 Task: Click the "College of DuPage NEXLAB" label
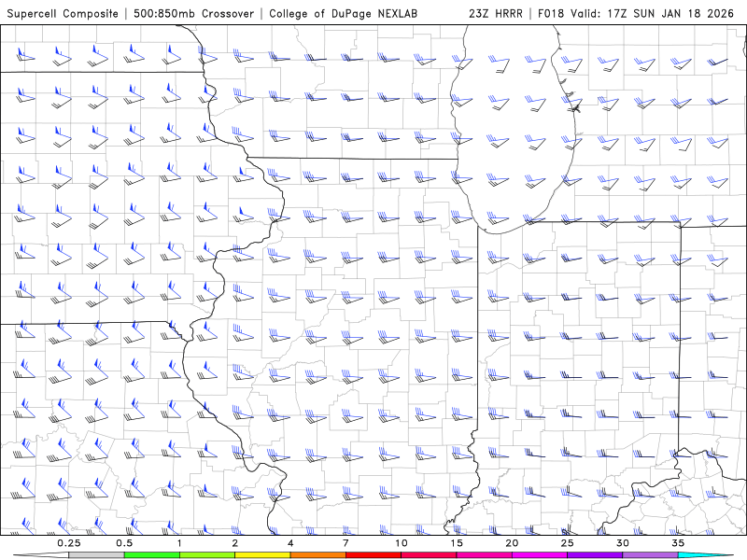tap(343, 13)
